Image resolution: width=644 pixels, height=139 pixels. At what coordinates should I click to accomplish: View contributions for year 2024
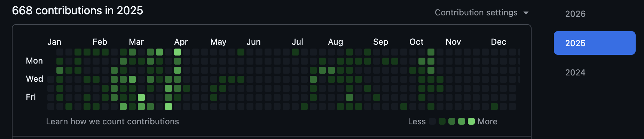pyautogui.click(x=575, y=73)
